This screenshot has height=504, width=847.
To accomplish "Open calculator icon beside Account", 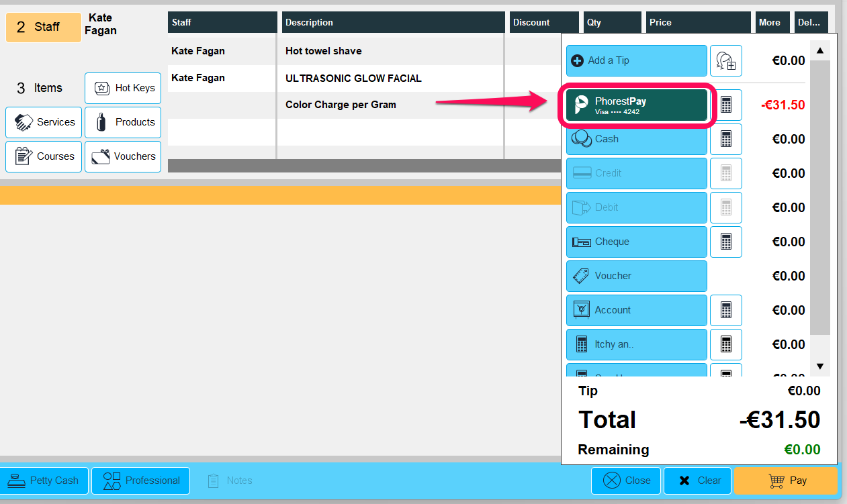I will (726, 310).
